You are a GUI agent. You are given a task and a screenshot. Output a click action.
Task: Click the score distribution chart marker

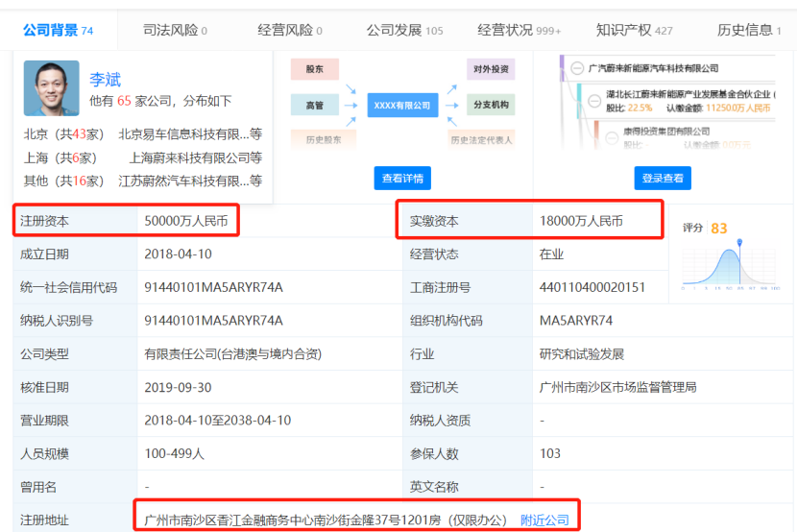pos(739,242)
